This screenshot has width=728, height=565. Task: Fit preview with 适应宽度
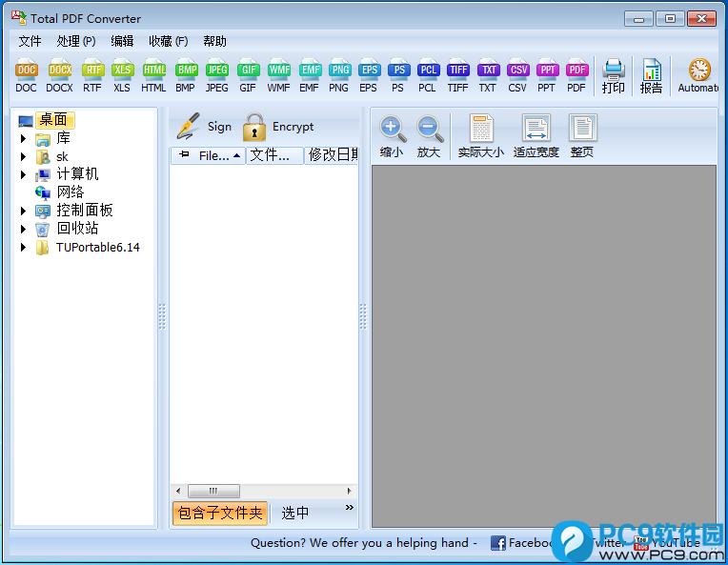coord(536,136)
